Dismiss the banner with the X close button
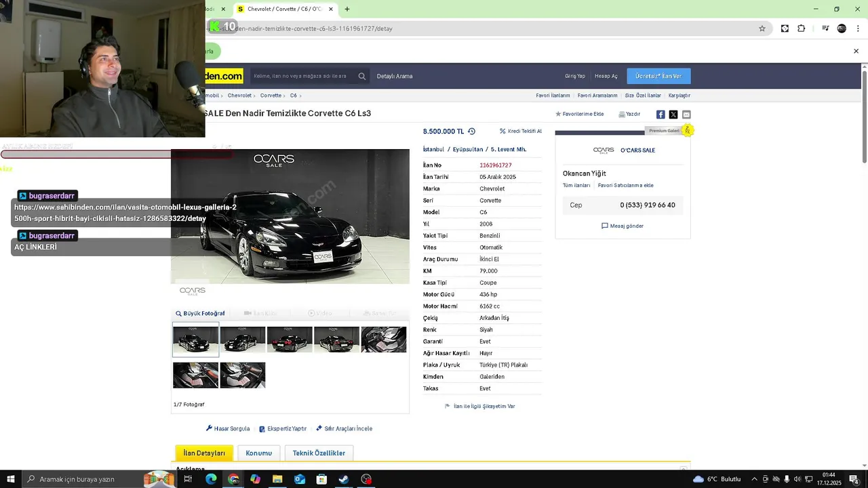 pyautogui.click(x=856, y=51)
